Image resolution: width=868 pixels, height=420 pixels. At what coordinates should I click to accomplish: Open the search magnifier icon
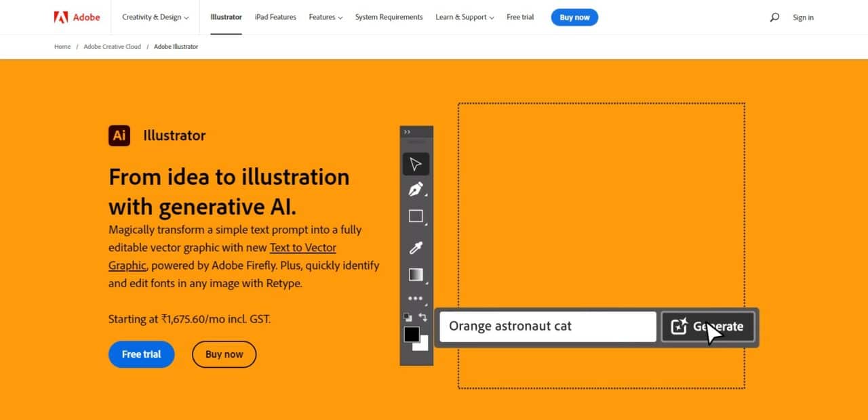(x=774, y=18)
